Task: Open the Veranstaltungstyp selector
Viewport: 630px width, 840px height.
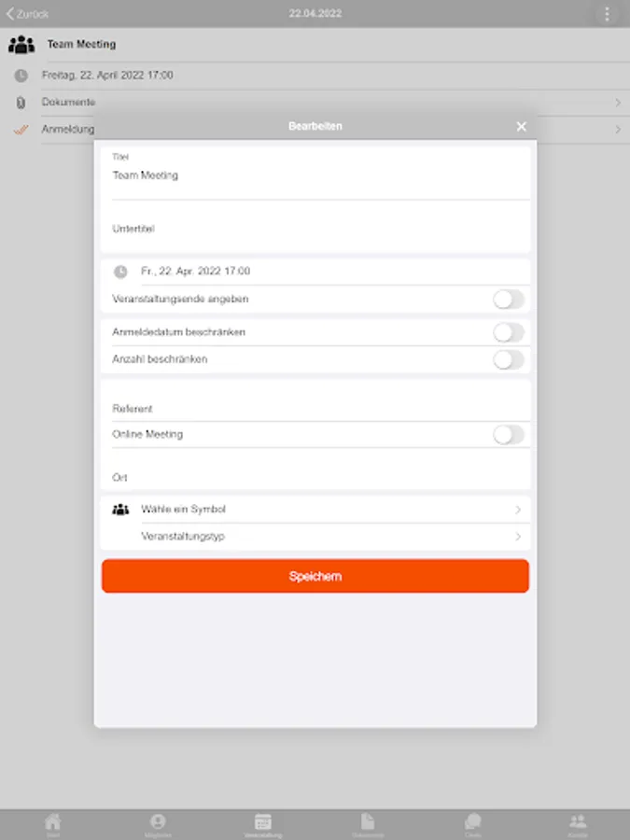Action: click(x=315, y=537)
